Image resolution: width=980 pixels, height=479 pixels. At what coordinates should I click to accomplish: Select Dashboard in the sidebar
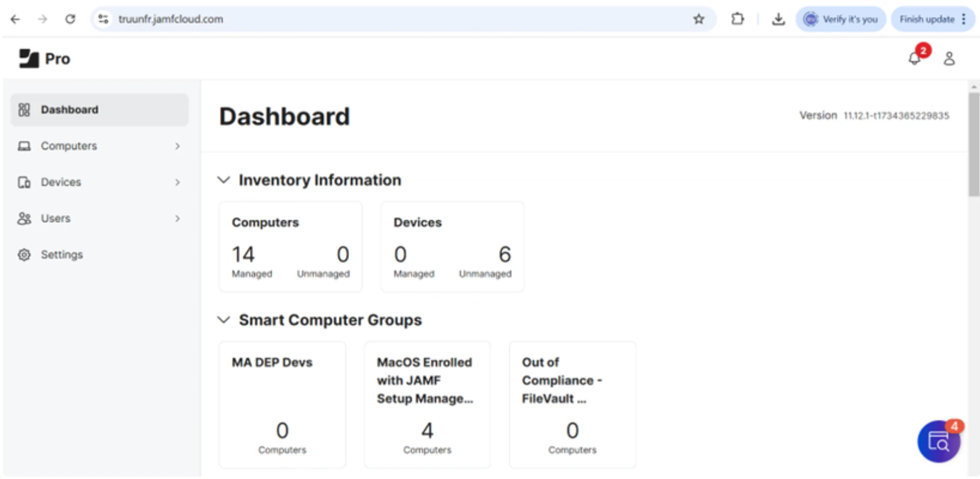(99, 110)
